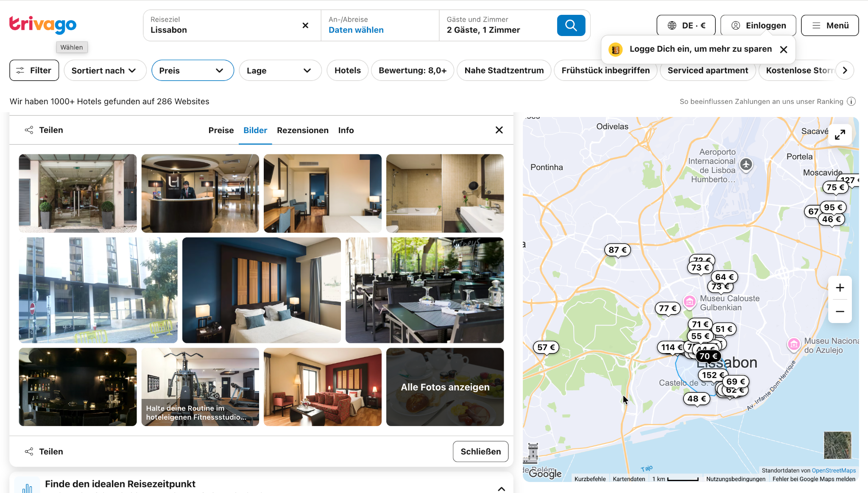
Task: Click the top Teilen share option
Action: click(x=44, y=130)
